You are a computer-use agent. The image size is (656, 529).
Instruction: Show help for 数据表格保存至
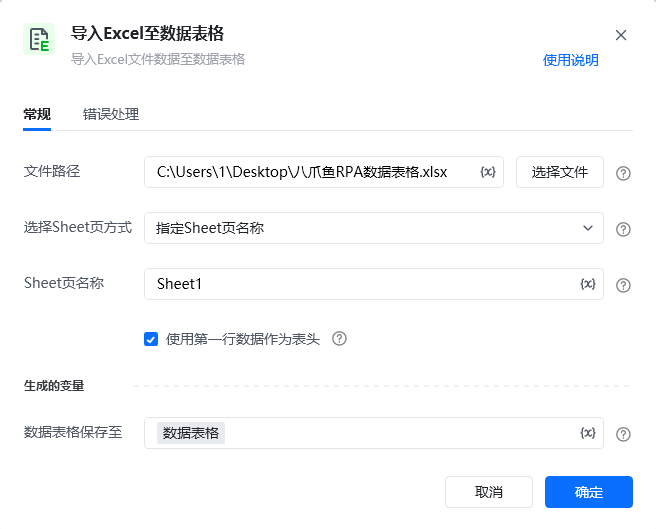tap(623, 434)
